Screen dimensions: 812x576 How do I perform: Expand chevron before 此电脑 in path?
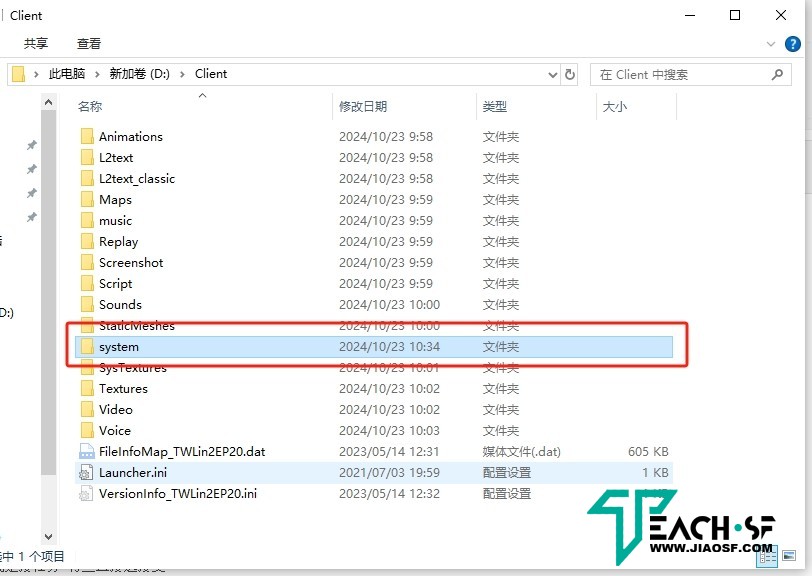(x=36, y=75)
